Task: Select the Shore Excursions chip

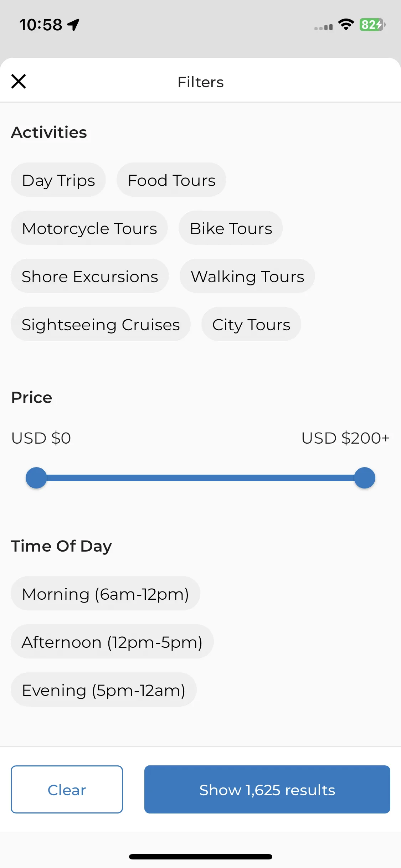Action: click(90, 276)
